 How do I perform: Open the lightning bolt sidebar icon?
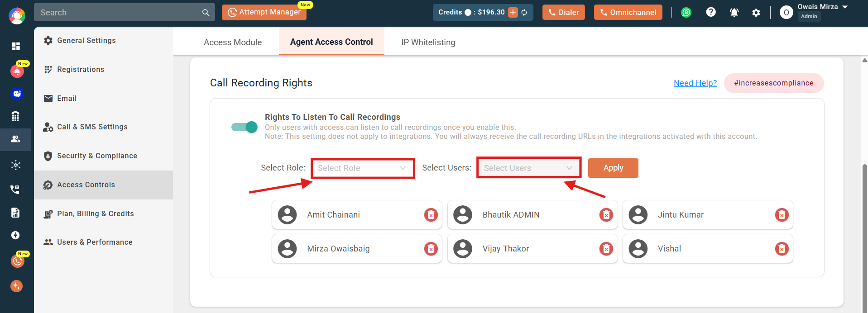pos(15,235)
